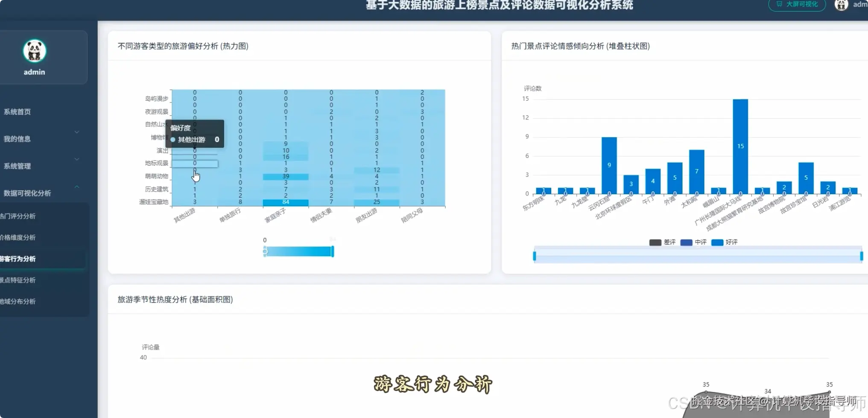The width and height of the screenshot is (868, 418).
Task: Open 热门评分分析 submenu item
Action: pos(18,216)
